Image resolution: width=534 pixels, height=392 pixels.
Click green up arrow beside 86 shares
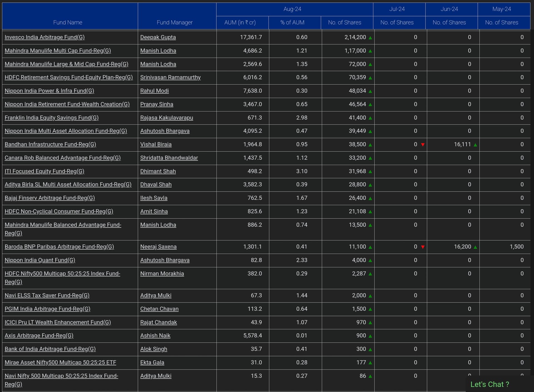click(370, 376)
